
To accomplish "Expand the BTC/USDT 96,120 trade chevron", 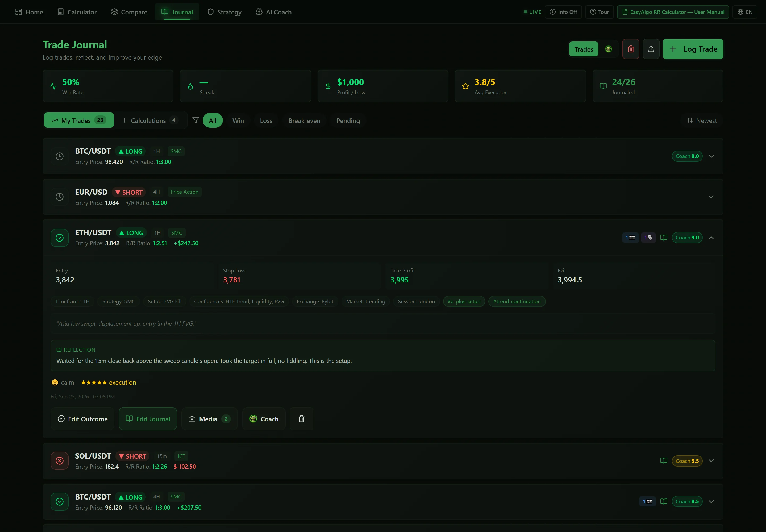I will pos(711,501).
